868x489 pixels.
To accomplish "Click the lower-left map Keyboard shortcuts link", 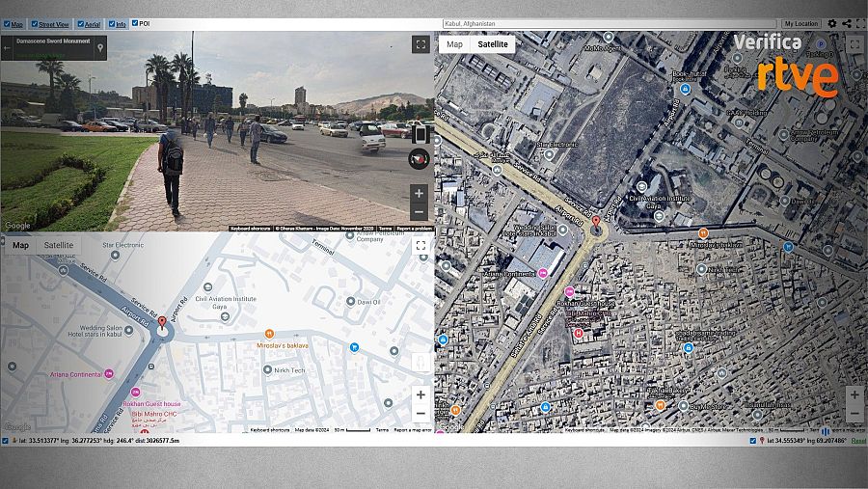I will coord(270,430).
